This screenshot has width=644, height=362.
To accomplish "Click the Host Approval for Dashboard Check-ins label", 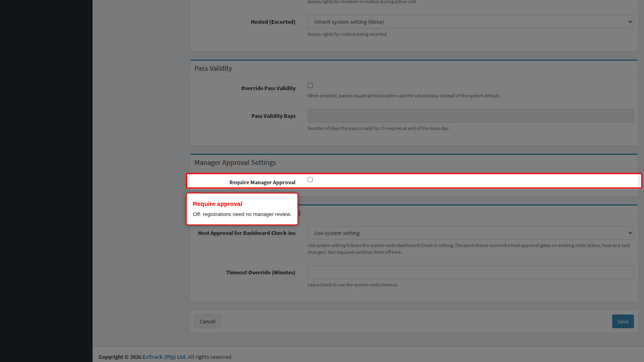I will [247, 233].
